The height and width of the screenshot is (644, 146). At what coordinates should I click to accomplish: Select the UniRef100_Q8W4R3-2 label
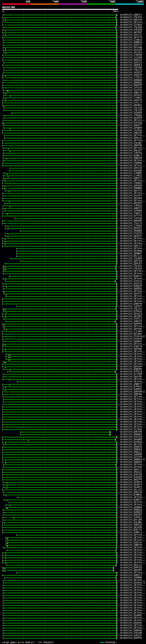coord(132,459)
